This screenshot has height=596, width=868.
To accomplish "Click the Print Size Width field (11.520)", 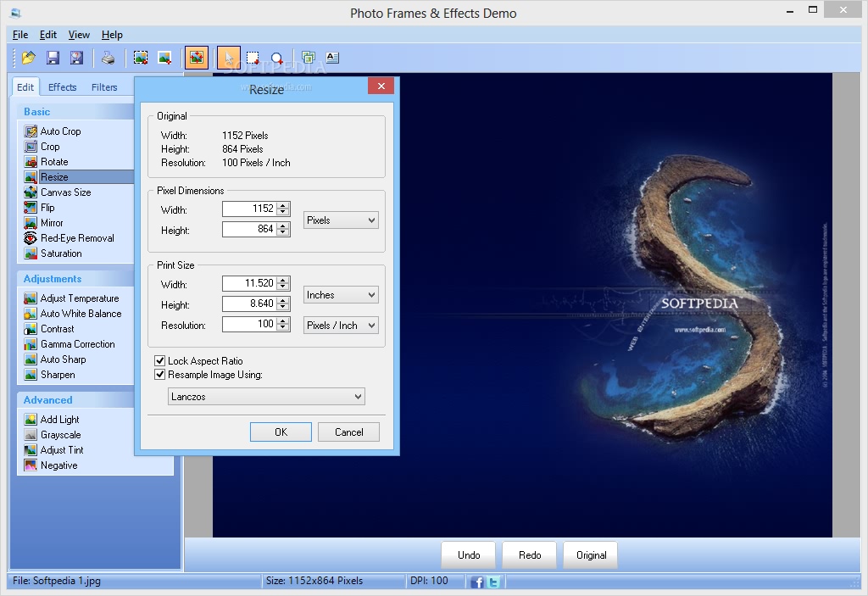I will point(249,284).
